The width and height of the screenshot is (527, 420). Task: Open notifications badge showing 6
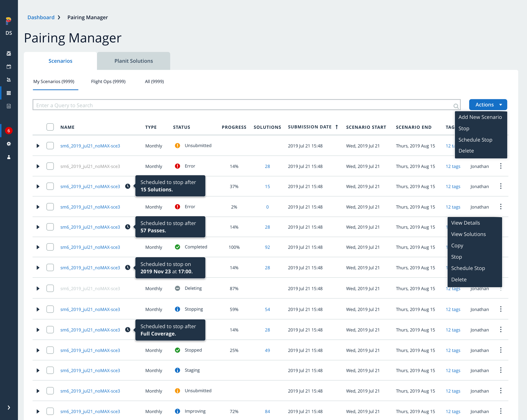9,130
